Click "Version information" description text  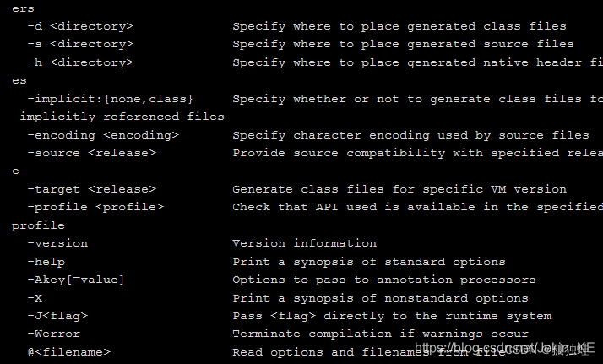tap(304, 243)
